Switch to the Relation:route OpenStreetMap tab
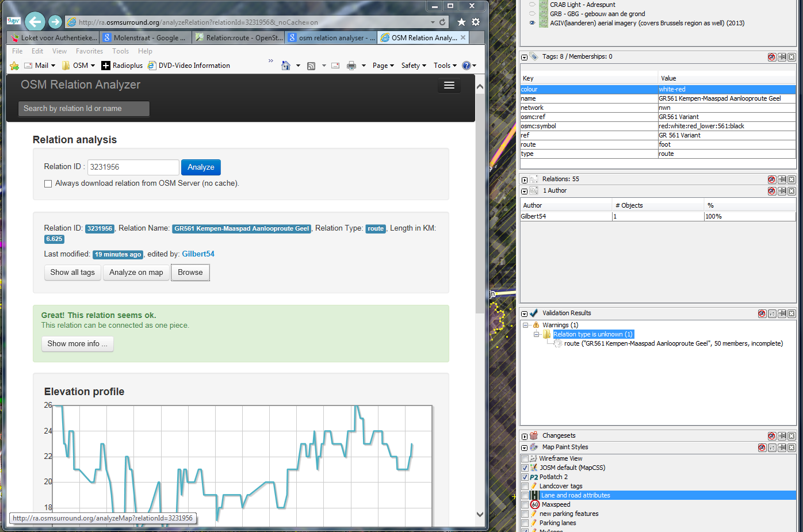Screen dimensions: 803x532 click(x=239, y=38)
